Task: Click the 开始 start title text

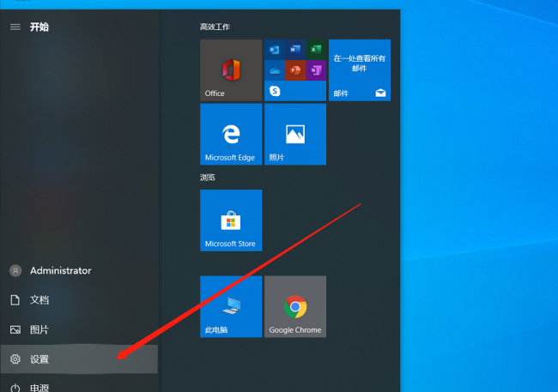Action: 39,27
